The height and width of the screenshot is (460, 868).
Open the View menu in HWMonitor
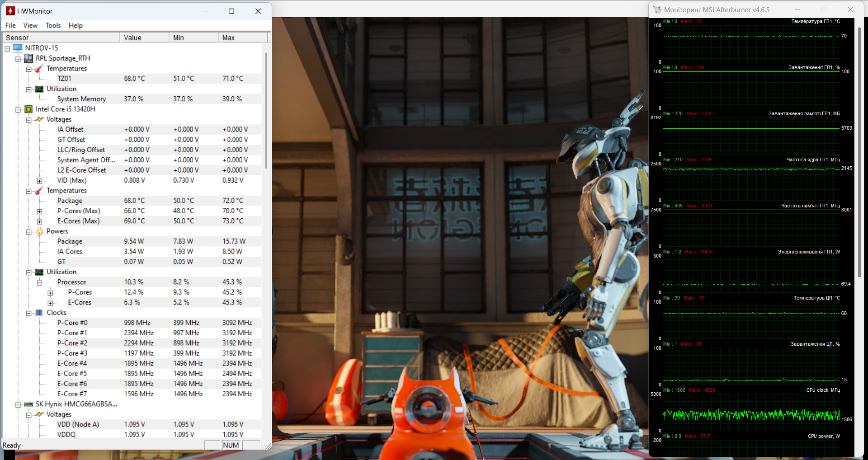(30, 25)
